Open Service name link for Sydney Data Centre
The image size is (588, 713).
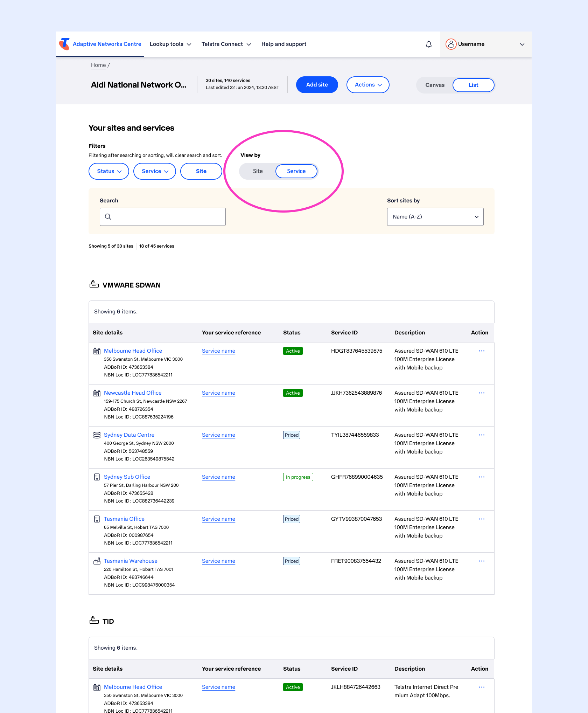pyautogui.click(x=218, y=435)
